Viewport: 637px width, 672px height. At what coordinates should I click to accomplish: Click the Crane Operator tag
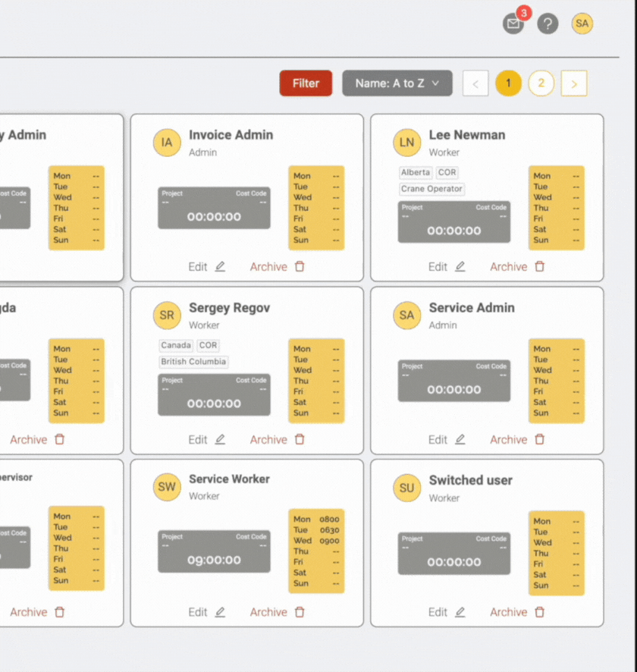pos(431,189)
